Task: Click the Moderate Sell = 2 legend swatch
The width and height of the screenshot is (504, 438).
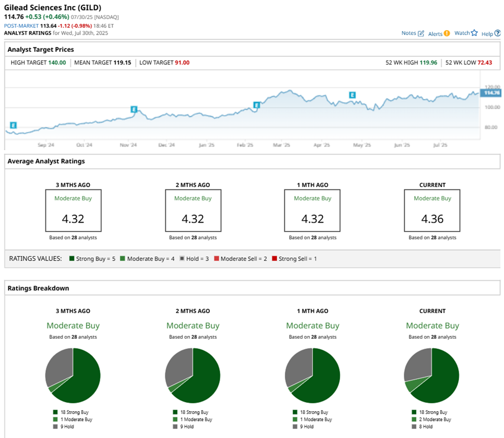Action: pyautogui.click(x=217, y=258)
